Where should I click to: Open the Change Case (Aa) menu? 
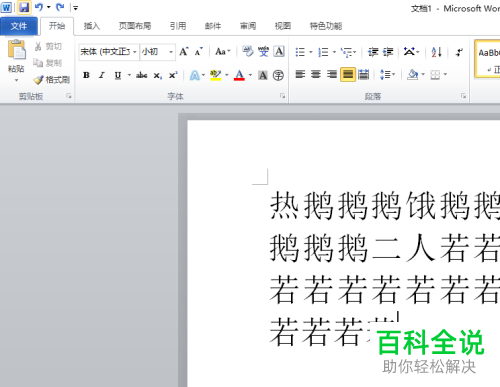pos(223,52)
